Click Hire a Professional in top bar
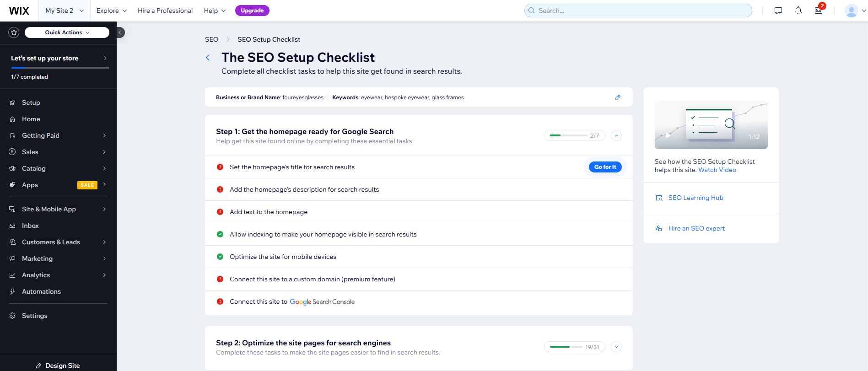The width and height of the screenshot is (868, 371). (165, 11)
